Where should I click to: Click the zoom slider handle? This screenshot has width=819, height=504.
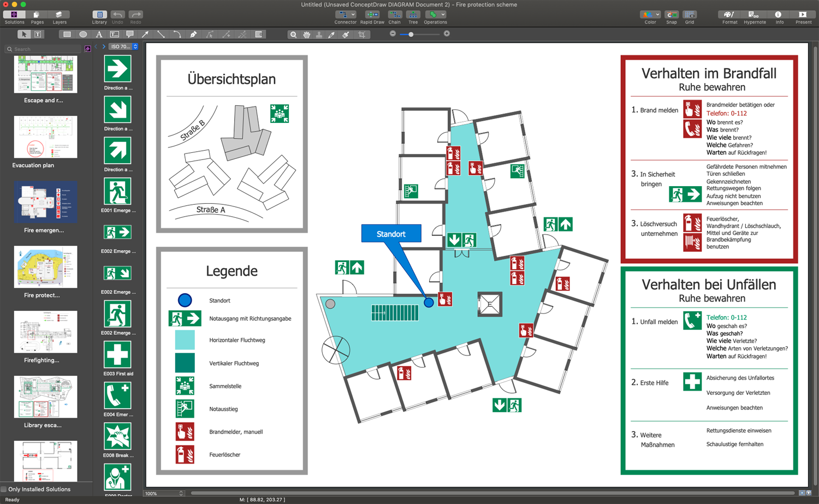411,34
